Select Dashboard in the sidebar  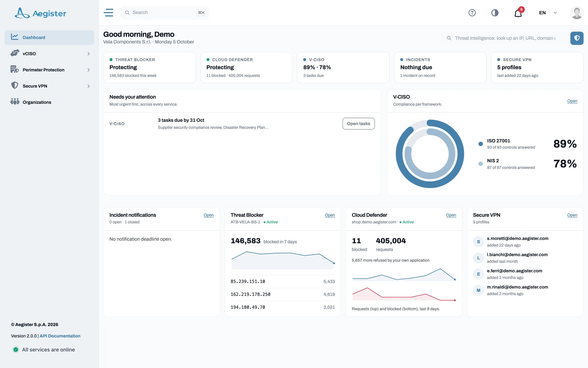[49, 38]
